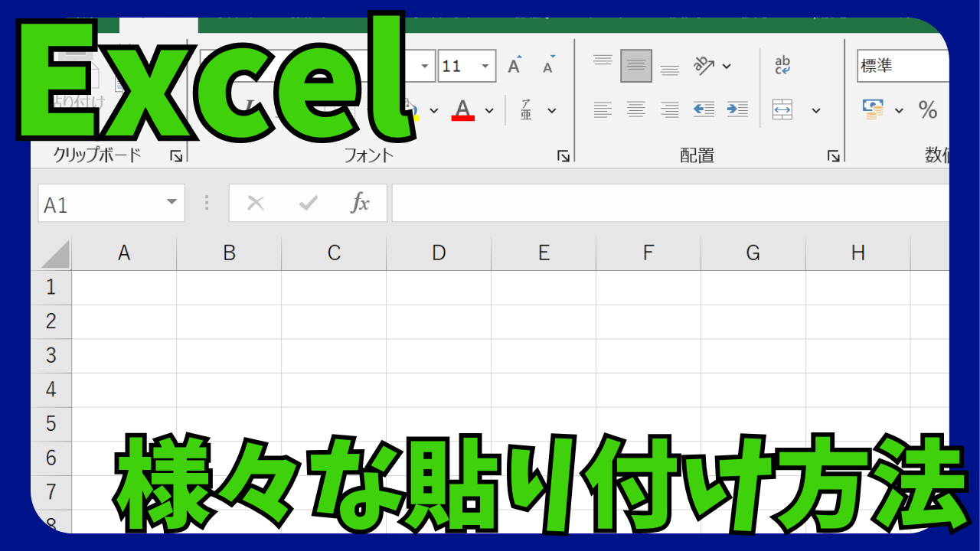Open text orientation dropdown arrow
Image resolution: width=980 pixels, height=551 pixels.
[x=727, y=66]
